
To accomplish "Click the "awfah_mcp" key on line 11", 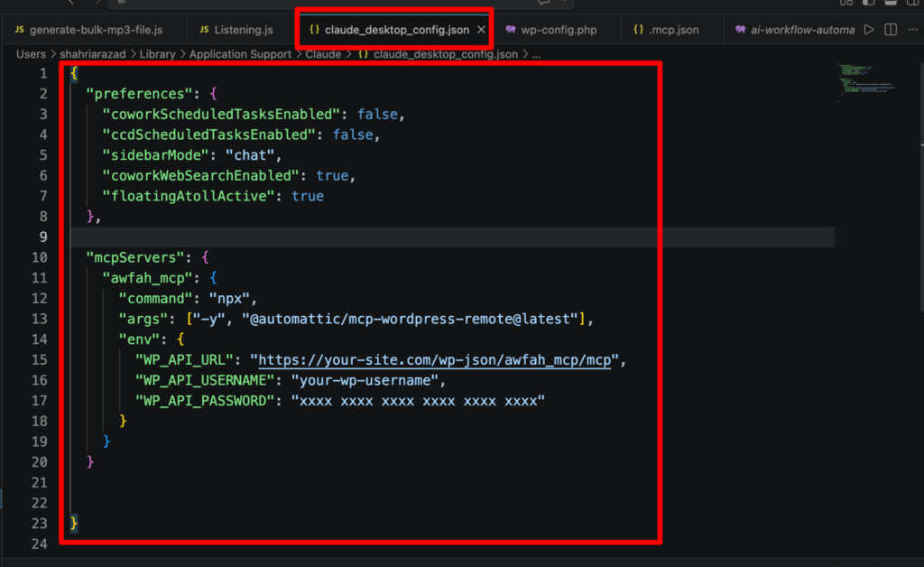I will [147, 277].
